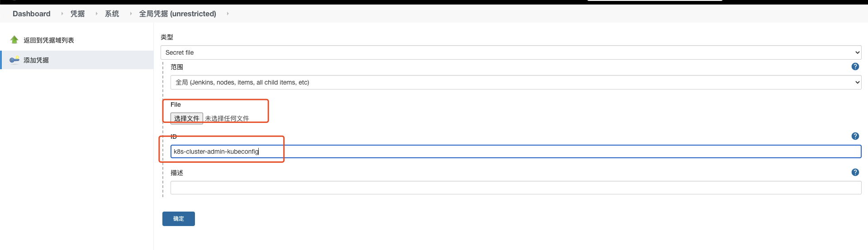Screen dimensions: 868x250
Task: Expand chevron after Dashboard breadcrumb
Action: 62,14
